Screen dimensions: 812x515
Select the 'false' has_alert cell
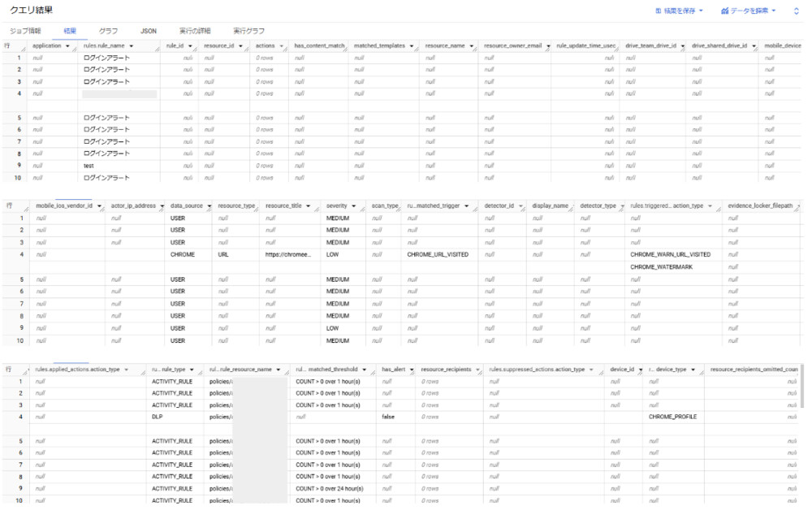tap(388, 417)
